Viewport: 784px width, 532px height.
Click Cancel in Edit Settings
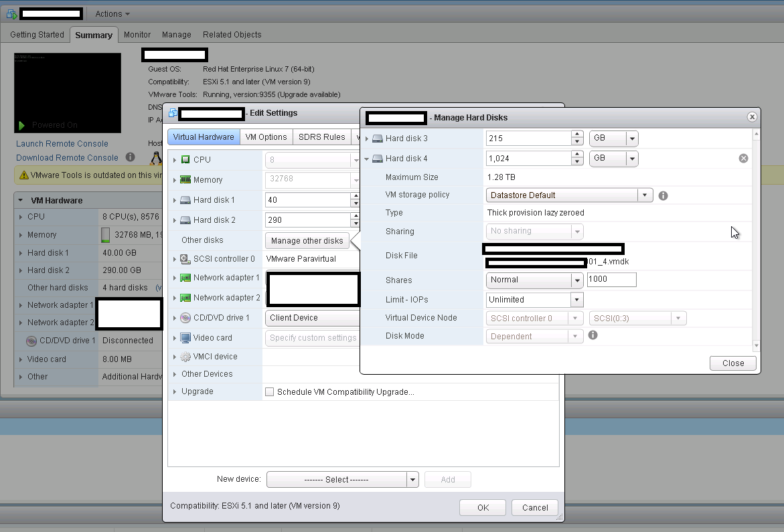tap(535, 507)
